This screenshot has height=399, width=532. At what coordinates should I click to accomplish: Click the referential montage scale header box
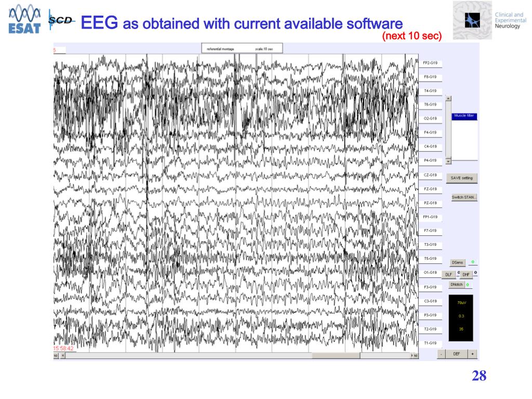pos(242,48)
